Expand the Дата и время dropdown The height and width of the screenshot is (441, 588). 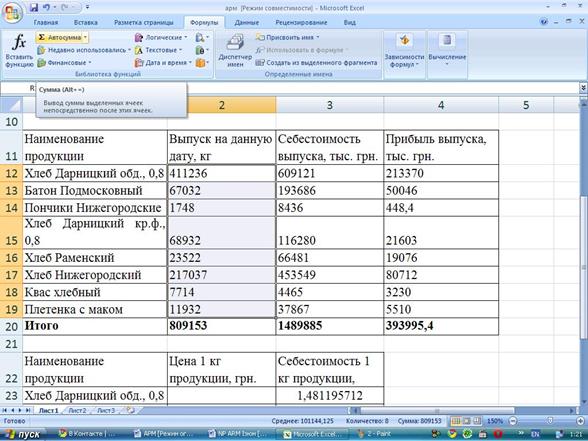click(x=163, y=63)
